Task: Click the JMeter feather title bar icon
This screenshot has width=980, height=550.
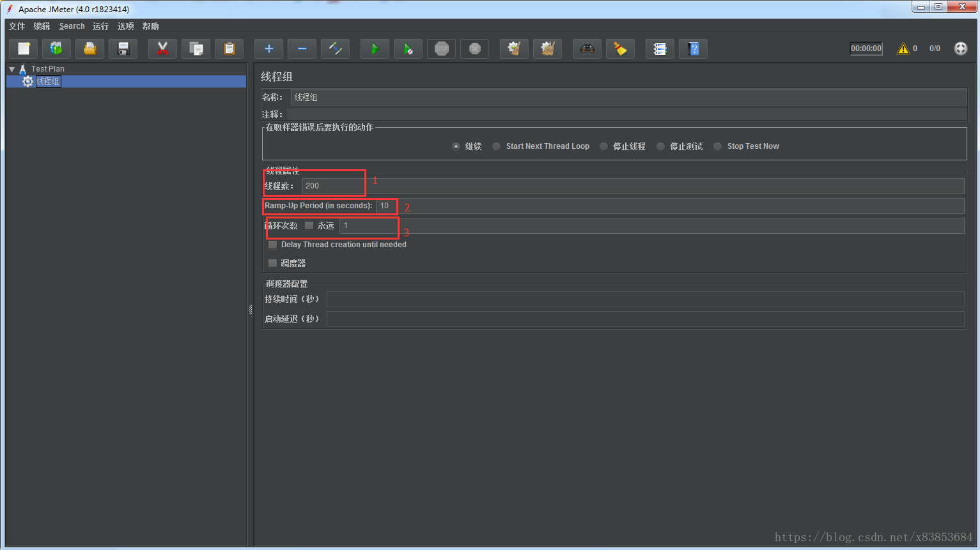Action: pos(10,9)
